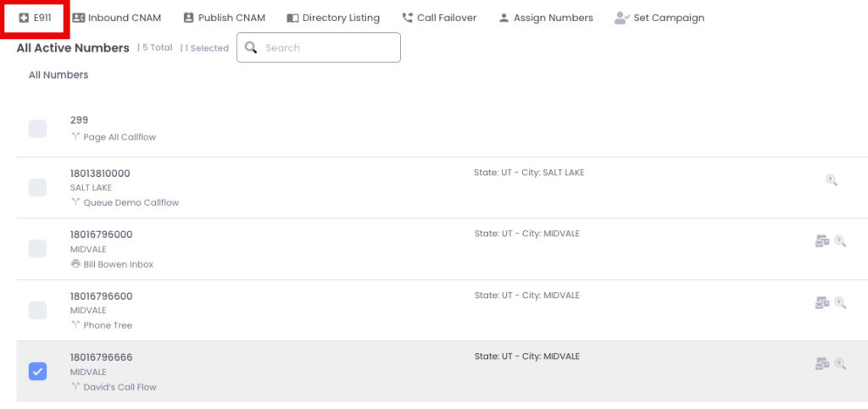Focus the Search numbers input field

point(319,47)
